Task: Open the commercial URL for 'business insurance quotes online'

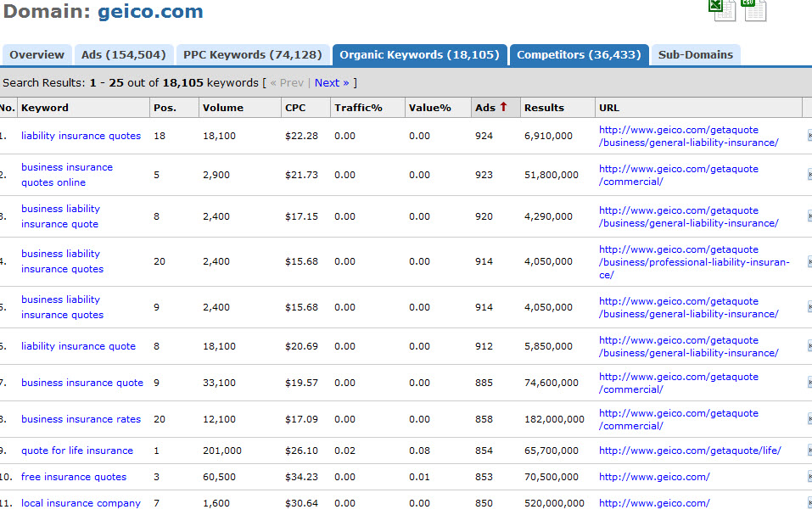Action: click(x=679, y=175)
